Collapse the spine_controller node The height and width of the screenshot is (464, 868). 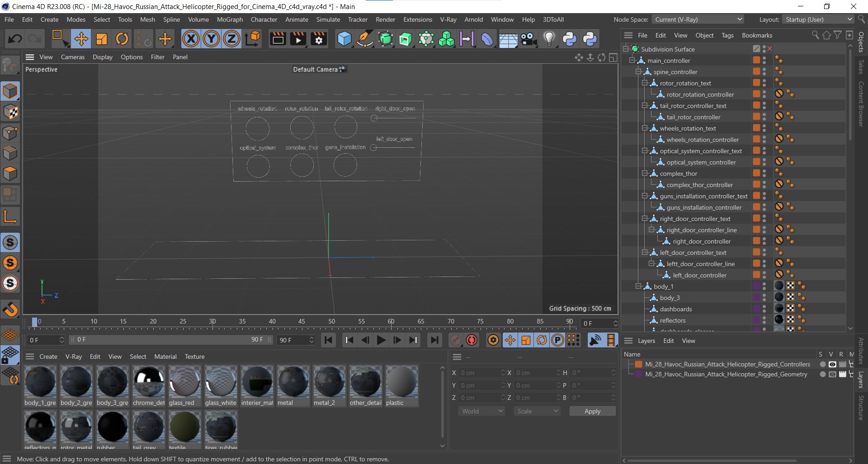coord(639,71)
